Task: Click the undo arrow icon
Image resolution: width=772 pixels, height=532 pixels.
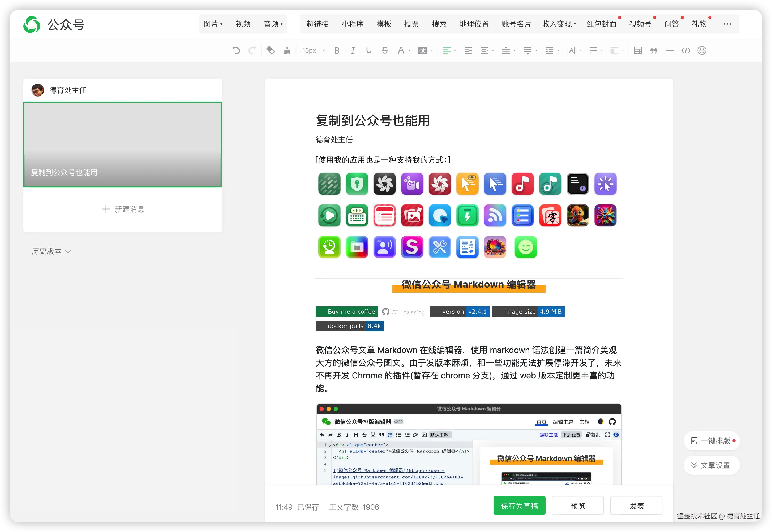Action: point(236,50)
